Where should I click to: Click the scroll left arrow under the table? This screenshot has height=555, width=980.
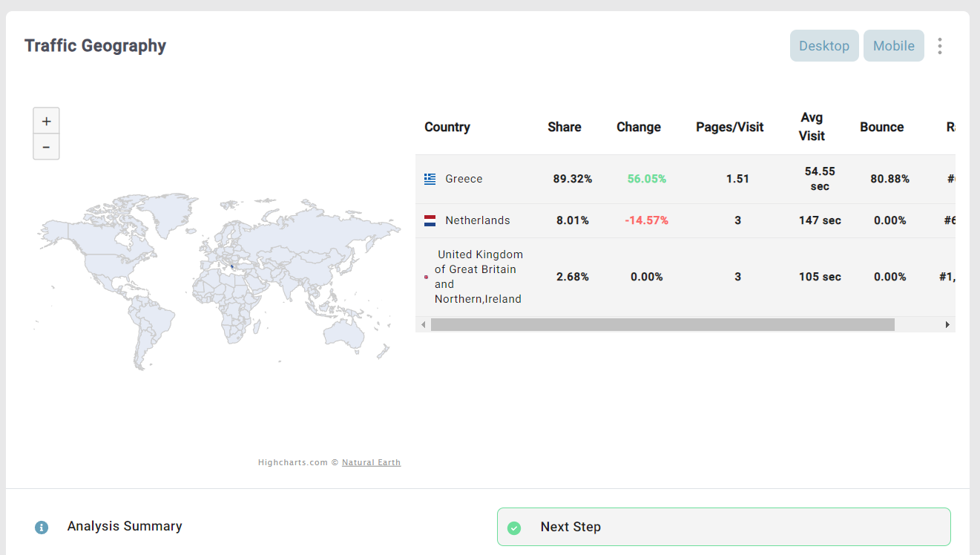tap(424, 324)
